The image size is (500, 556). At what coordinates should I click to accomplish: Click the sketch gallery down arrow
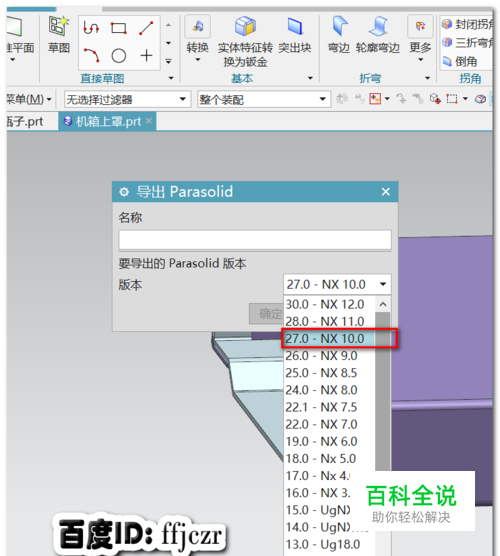click(x=168, y=43)
